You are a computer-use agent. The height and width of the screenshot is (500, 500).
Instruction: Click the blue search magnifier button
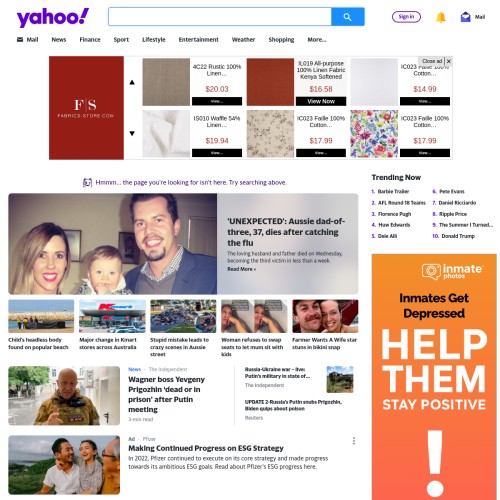pos(348,17)
